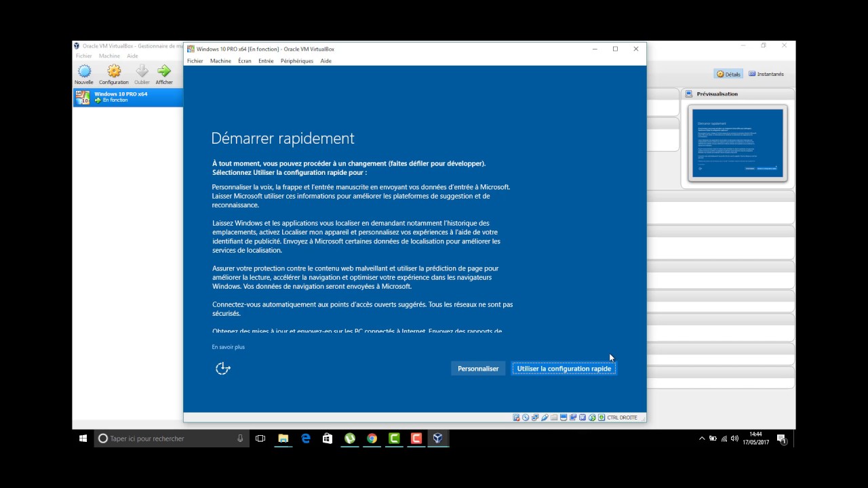Click CPU features chip icon in VM status bar
Screen dimensions: 868x488
coord(583,418)
